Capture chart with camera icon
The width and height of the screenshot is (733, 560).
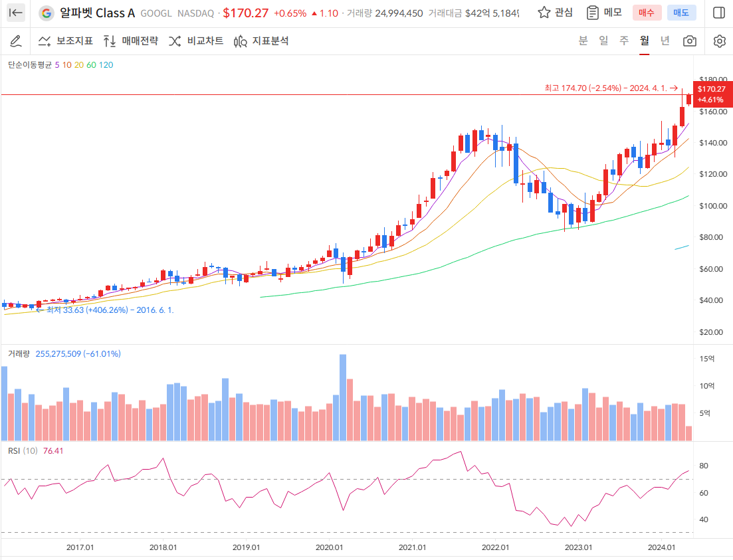(690, 41)
